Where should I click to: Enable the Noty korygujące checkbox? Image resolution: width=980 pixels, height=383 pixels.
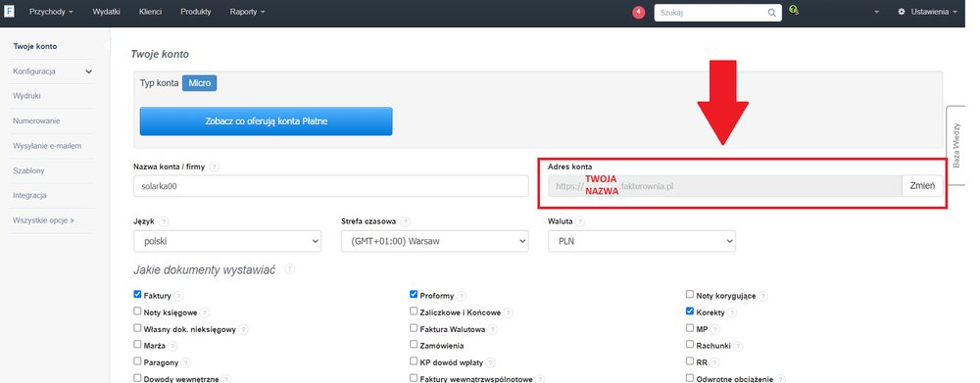click(690, 294)
